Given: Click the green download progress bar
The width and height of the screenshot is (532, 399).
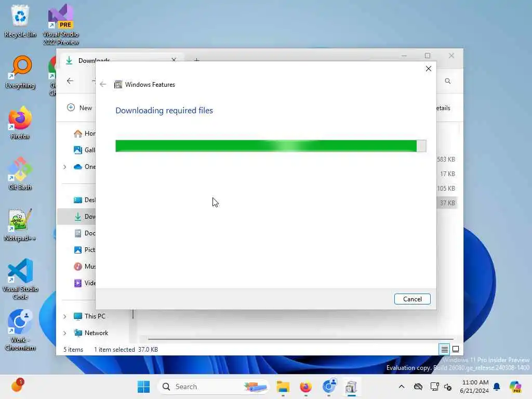Looking at the screenshot, I should 271,146.
